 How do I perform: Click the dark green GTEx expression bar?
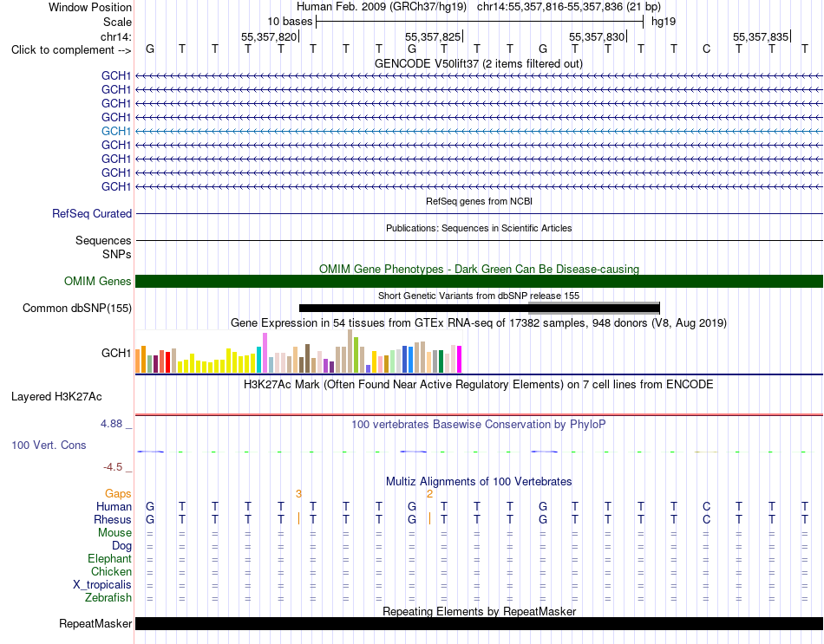(441, 361)
